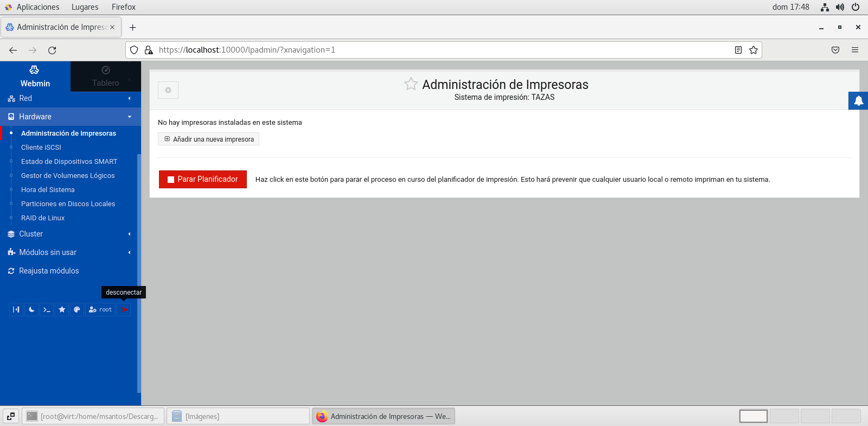Image resolution: width=868 pixels, height=426 pixels.
Task: Bookmark this page in Firefox
Action: click(754, 50)
